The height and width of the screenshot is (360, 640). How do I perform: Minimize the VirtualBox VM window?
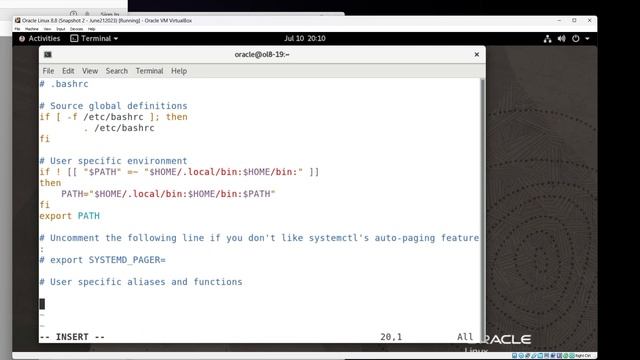point(559,20)
